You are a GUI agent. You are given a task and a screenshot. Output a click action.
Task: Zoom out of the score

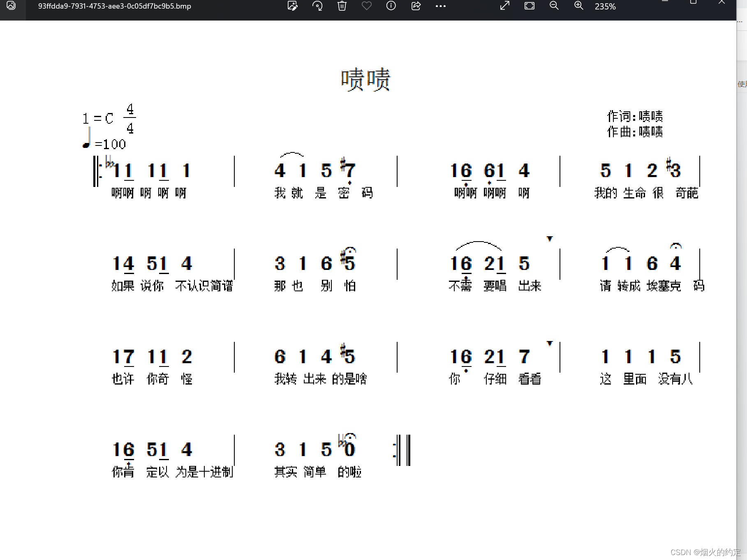553,6
